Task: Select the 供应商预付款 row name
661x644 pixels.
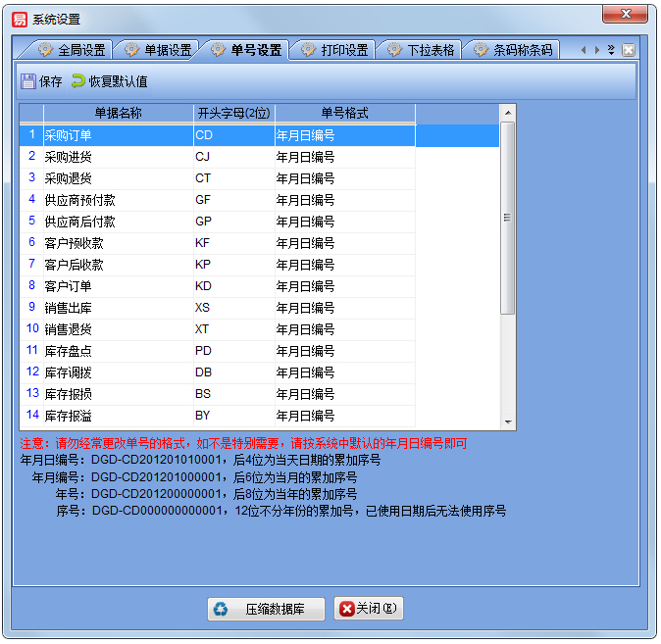Action: [x=80, y=200]
